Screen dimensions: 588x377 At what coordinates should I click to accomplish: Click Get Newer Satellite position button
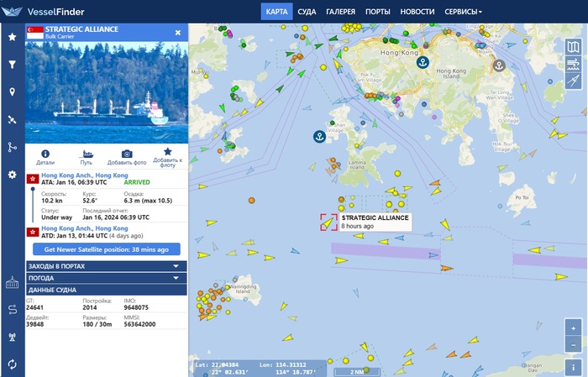[x=107, y=249]
